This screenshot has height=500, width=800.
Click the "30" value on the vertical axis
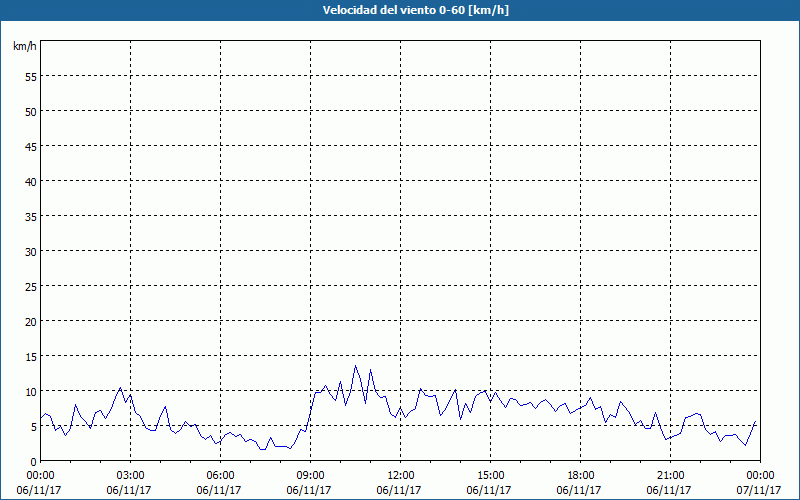click(31, 252)
